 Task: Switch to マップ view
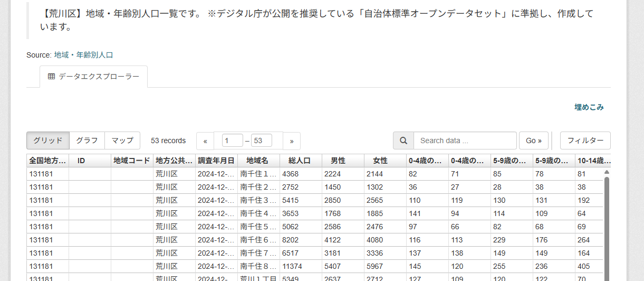coord(122,140)
